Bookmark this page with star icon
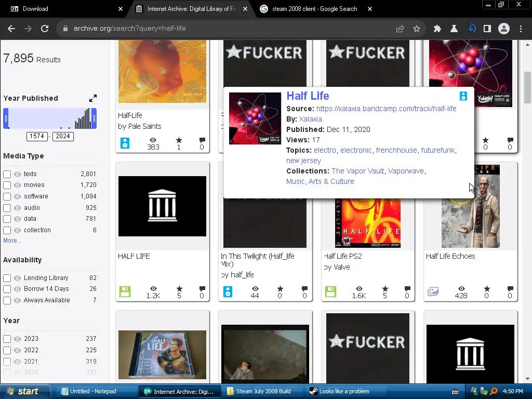The width and height of the screenshot is (532, 399). click(417, 29)
